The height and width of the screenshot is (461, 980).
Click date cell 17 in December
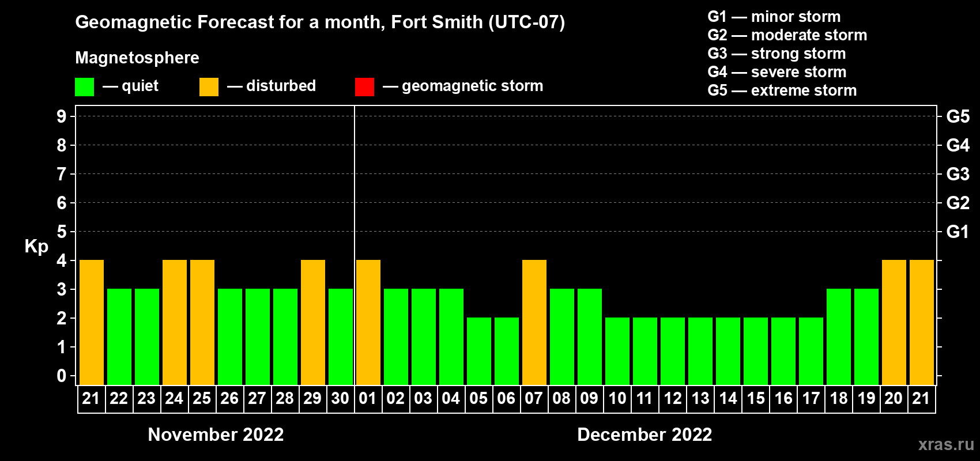tap(811, 399)
